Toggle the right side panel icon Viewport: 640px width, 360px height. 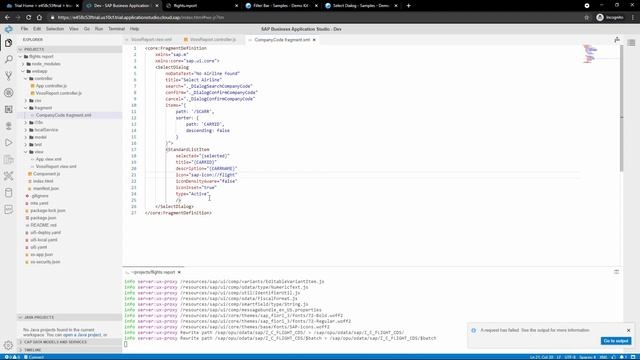tap(631, 42)
